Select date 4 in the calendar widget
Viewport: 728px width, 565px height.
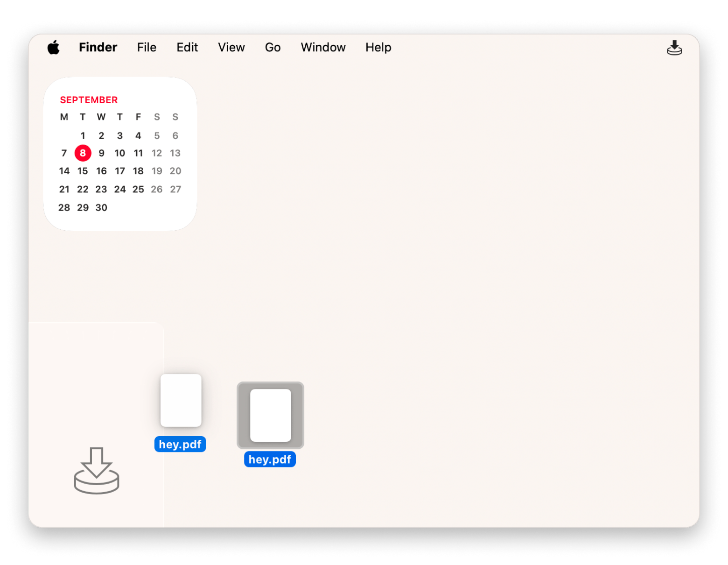point(138,136)
